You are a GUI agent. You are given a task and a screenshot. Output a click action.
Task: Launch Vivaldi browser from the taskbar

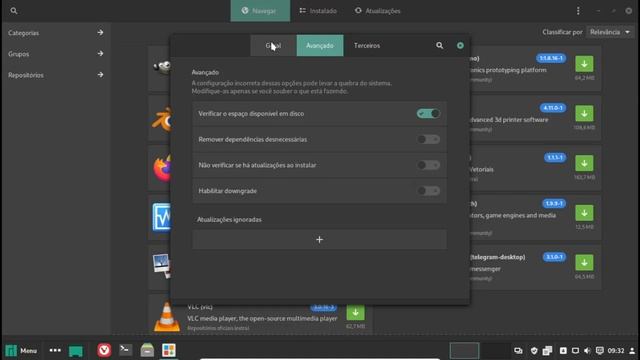point(104,350)
